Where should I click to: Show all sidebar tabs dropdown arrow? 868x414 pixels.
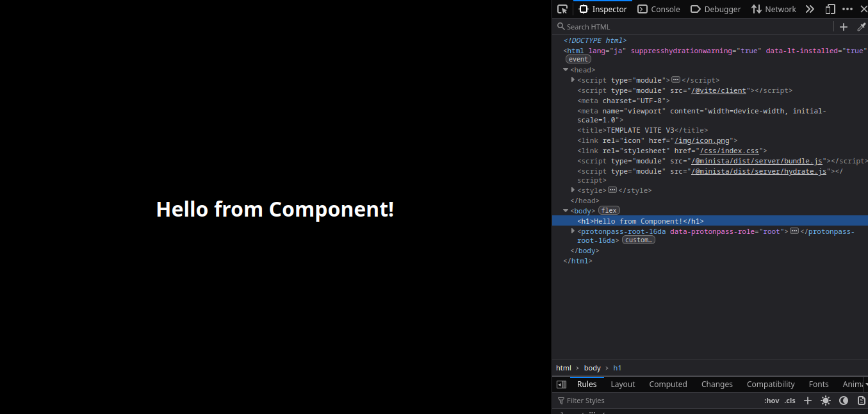(865, 385)
